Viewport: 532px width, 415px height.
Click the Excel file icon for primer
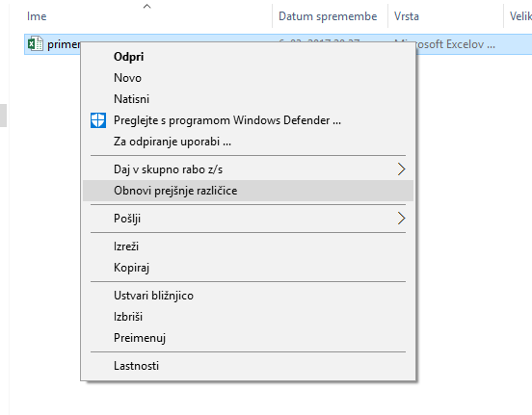[36, 44]
